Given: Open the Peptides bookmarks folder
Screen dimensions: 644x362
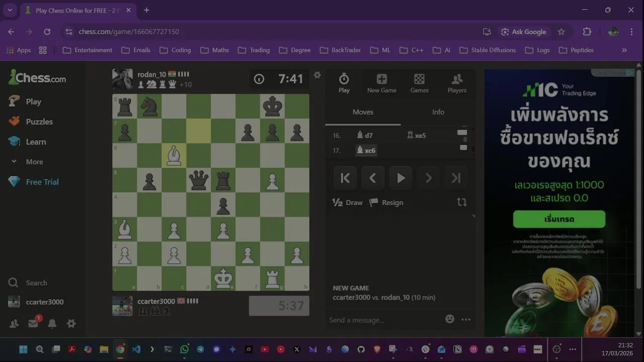Looking at the screenshot, I should (x=576, y=50).
